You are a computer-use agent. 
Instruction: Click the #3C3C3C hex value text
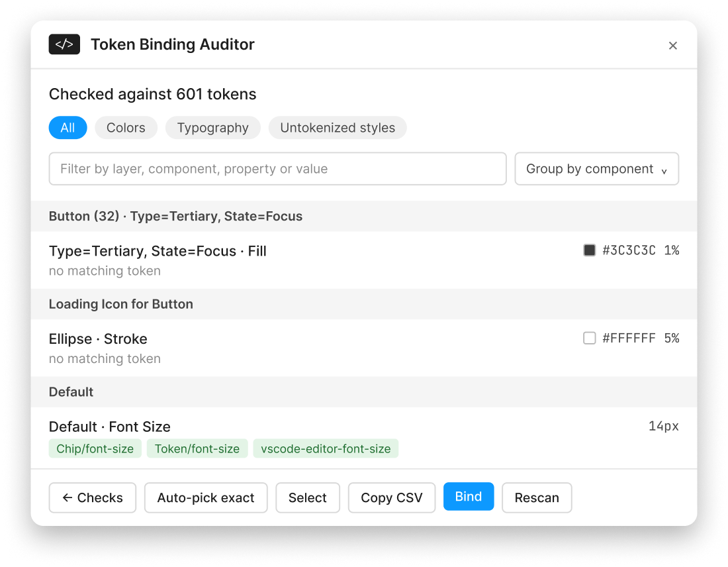click(x=629, y=250)
